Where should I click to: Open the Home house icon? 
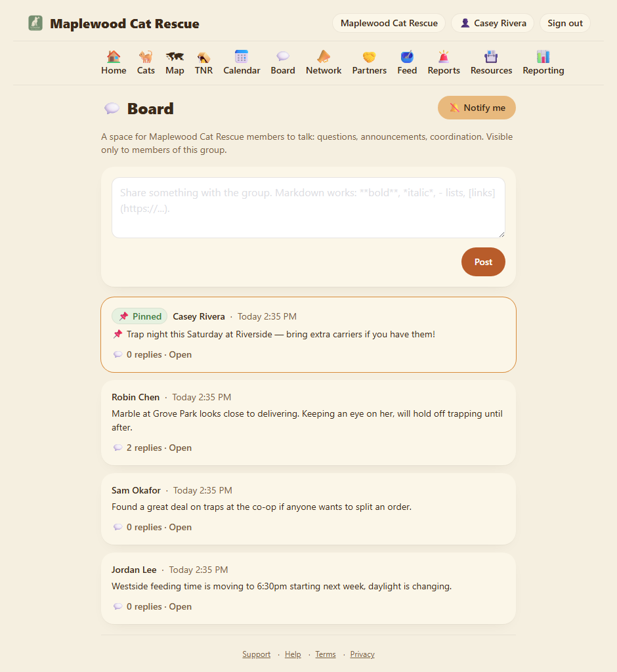113,56
